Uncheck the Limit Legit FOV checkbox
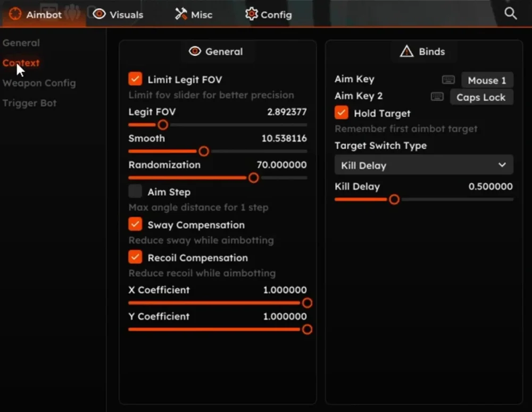 tap(135, 79)
